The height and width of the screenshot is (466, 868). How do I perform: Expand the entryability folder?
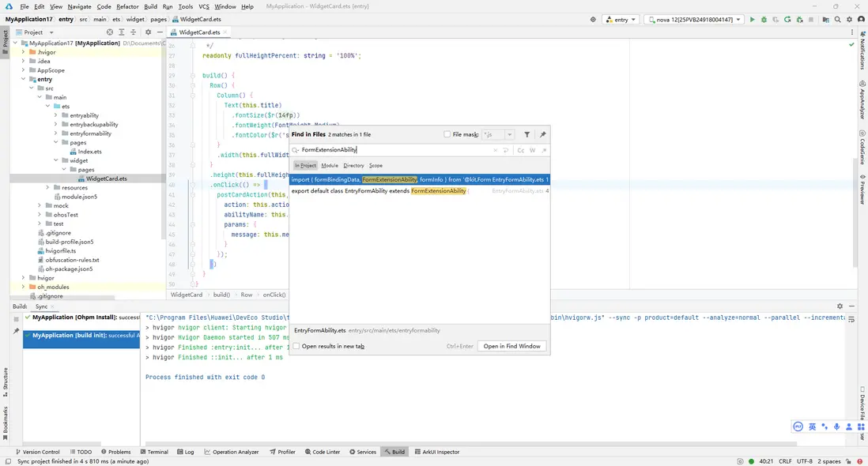(56, 115)
